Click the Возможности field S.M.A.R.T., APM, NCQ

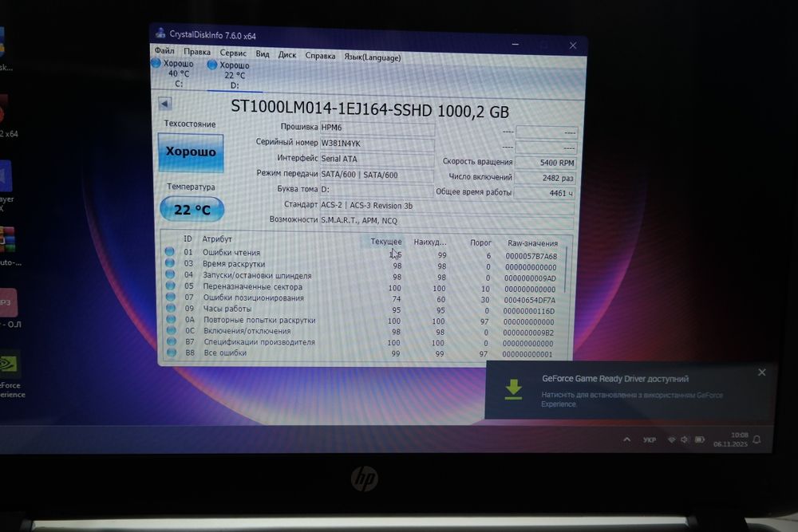[x=447, y=221]
